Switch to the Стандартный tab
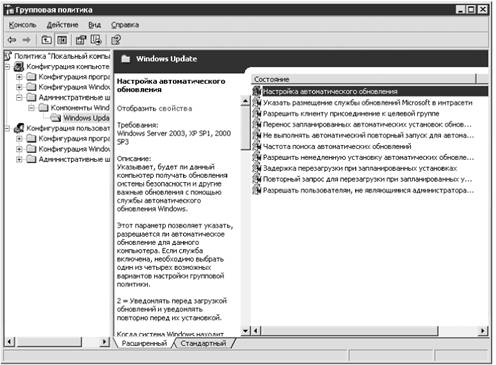The height and width of the screenshot is (365, 496). (x=203, y=343)
